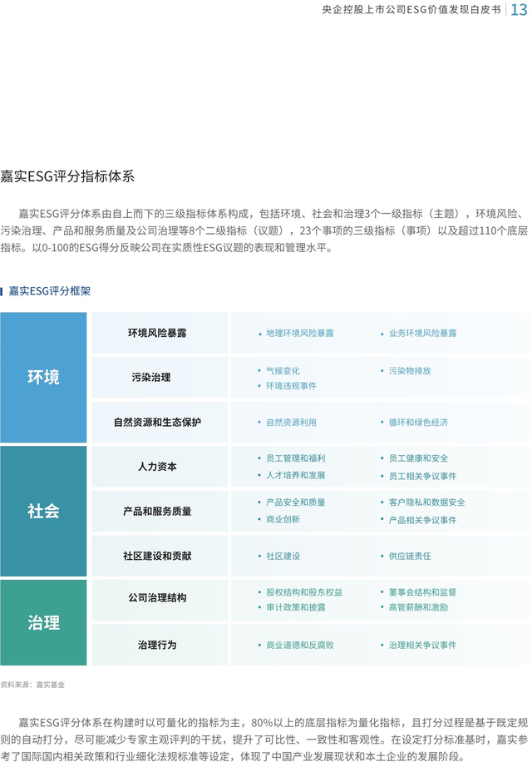This screenshot has width=532, height=762.
Task: Click the 污染治理 cell
Action: [160, 377]
